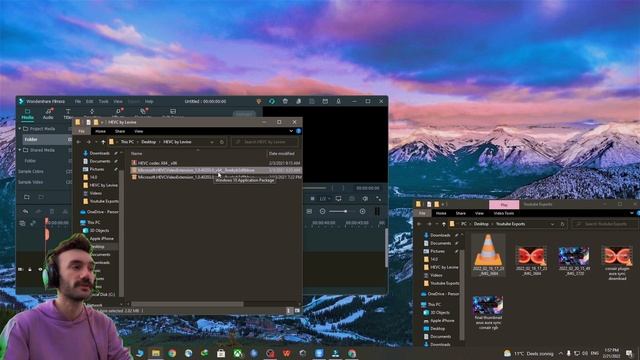Click the microphone icon in Filmora title bar
This screenshot has height=360, width=640.
pos(338,101)
